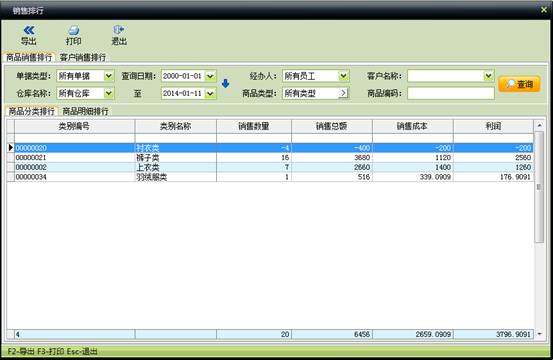The width and height of the screenshot is (553, 360).
Task: Expand the 经办人 dropdown
Action: click(344, 76)
